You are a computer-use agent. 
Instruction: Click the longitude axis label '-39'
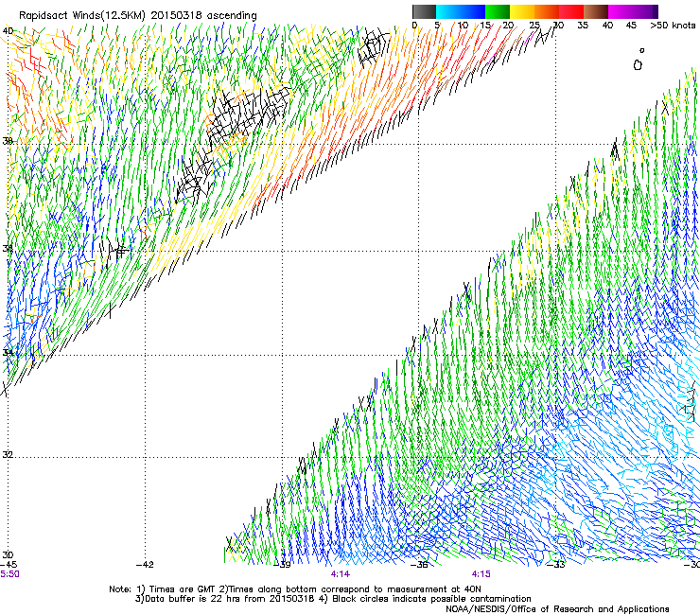283,565
